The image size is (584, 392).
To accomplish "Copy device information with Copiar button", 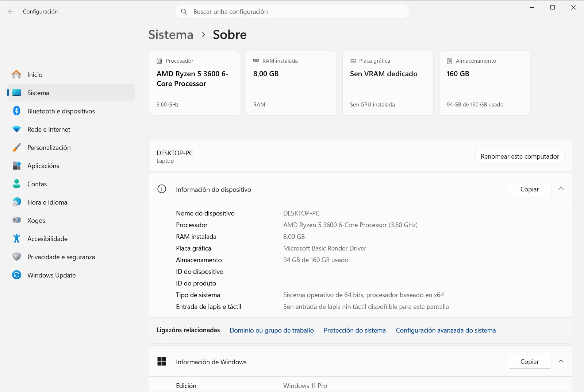I will coord(530,189).
